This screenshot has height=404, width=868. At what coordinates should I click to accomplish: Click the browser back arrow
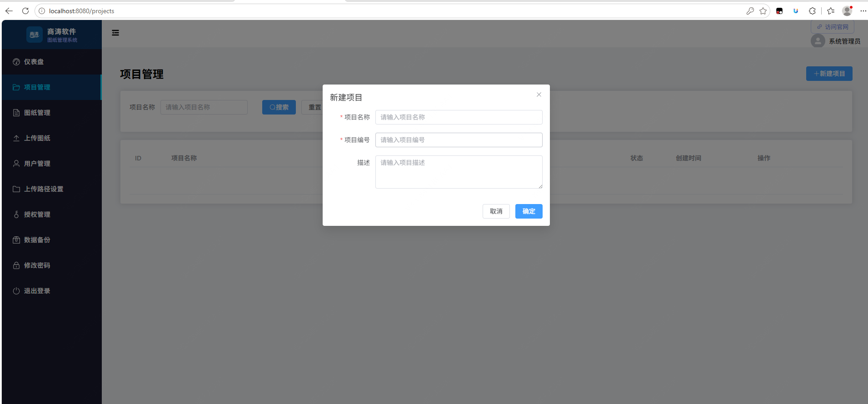point(9,11)
